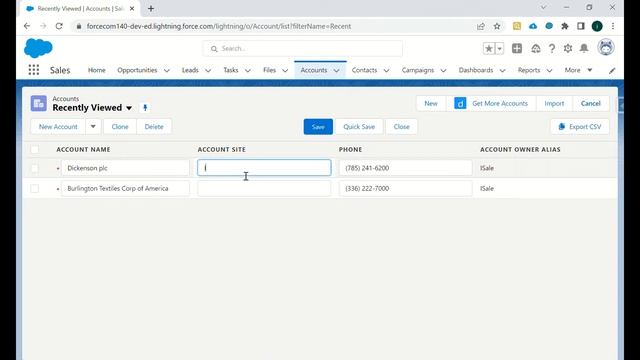Check the Burlington Textiles row checkbox

pyautogui.click(x=35, y=189)
